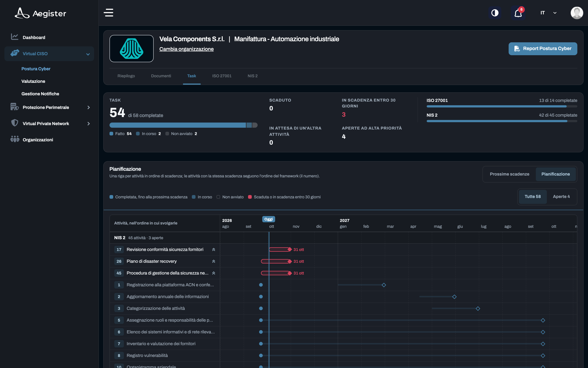Switch to ISO 27001 tab
The image size is (588, 368).
coord(222,76)
